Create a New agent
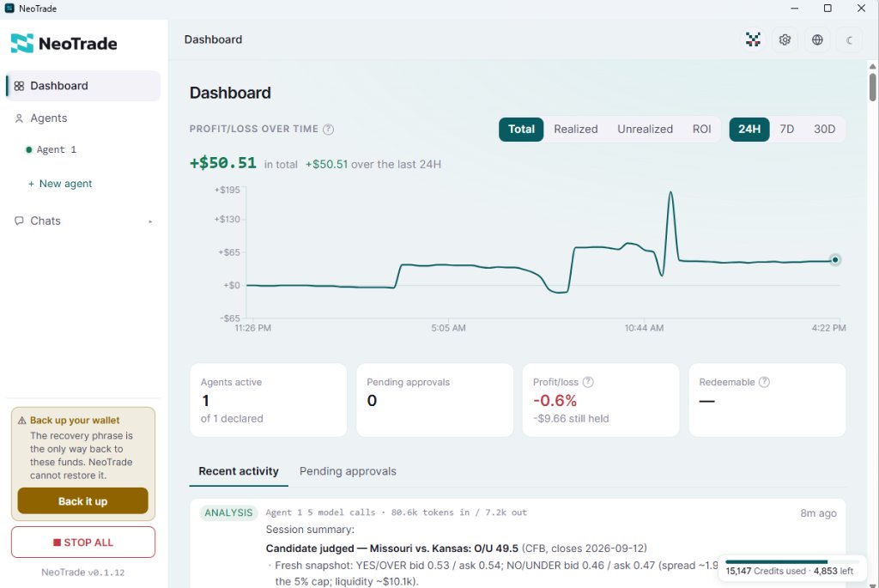 click(x=60, y=184)
